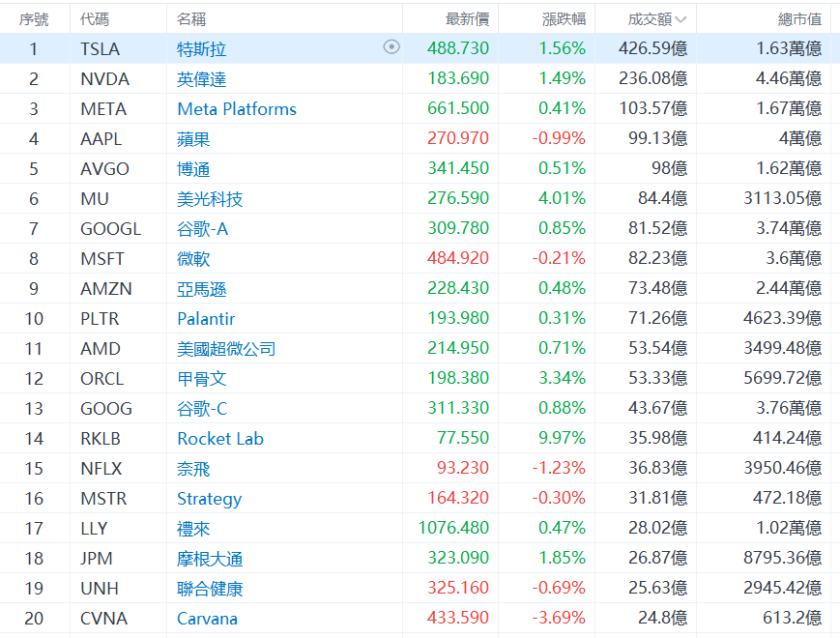Open the 特斯拉 stock link

202,48
